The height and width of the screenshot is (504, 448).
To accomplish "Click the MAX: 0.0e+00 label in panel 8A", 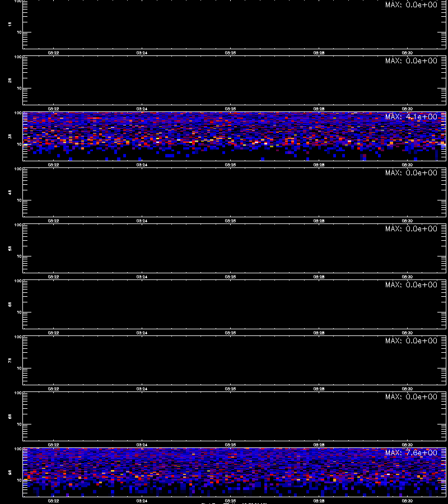I will [411, 396].
